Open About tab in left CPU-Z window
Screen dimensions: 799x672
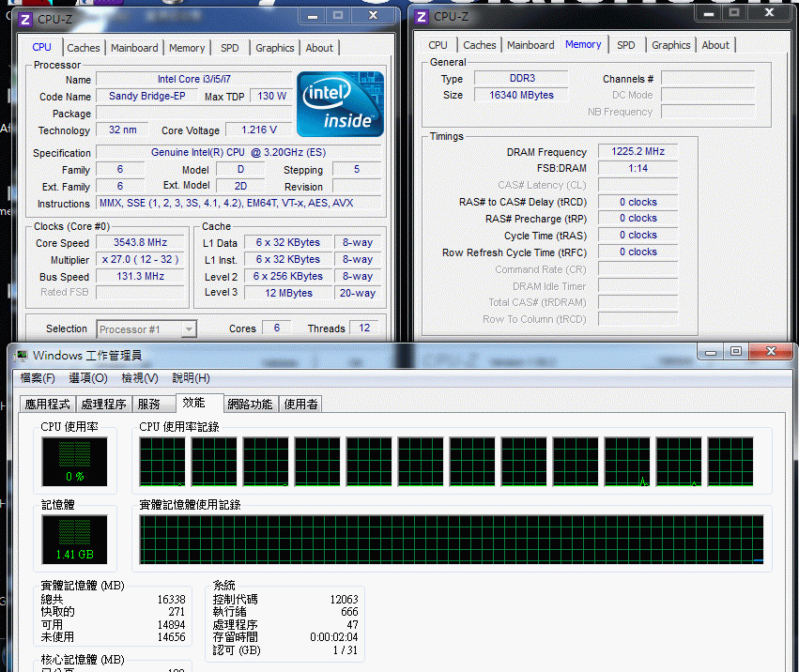[319, 48]
